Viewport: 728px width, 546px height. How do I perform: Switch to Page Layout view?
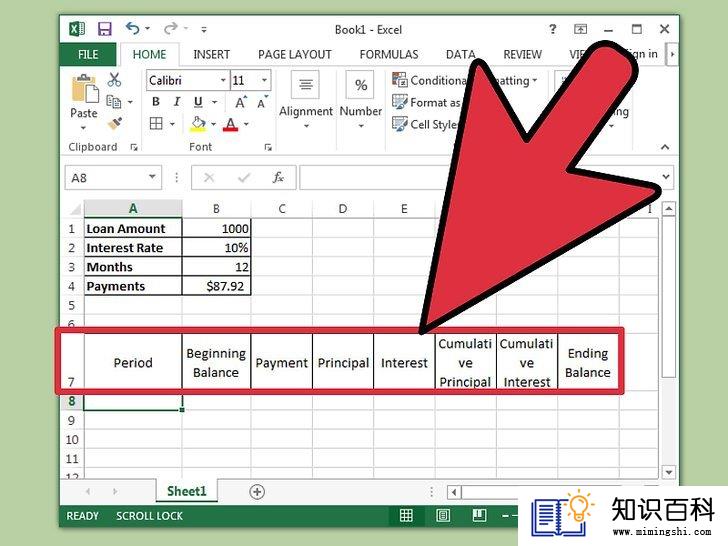443,515
